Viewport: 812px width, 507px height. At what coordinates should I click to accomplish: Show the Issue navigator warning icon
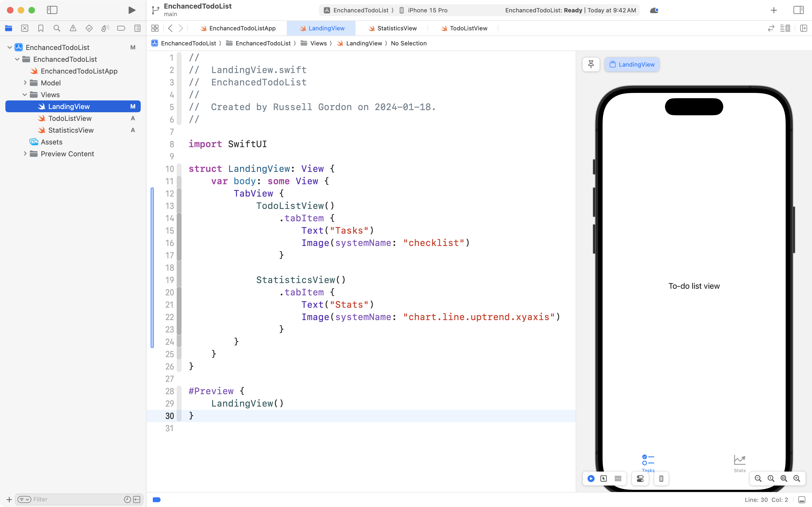73,28
